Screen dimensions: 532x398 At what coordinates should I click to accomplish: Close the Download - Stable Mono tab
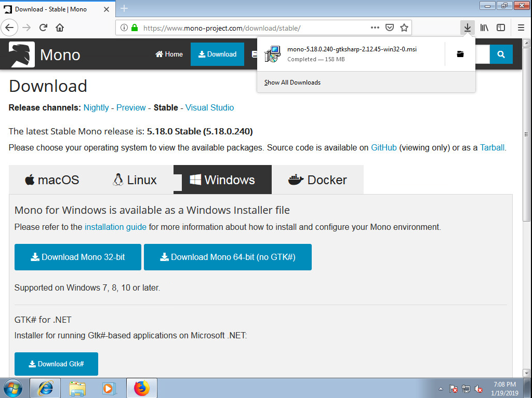click(107, 9)
